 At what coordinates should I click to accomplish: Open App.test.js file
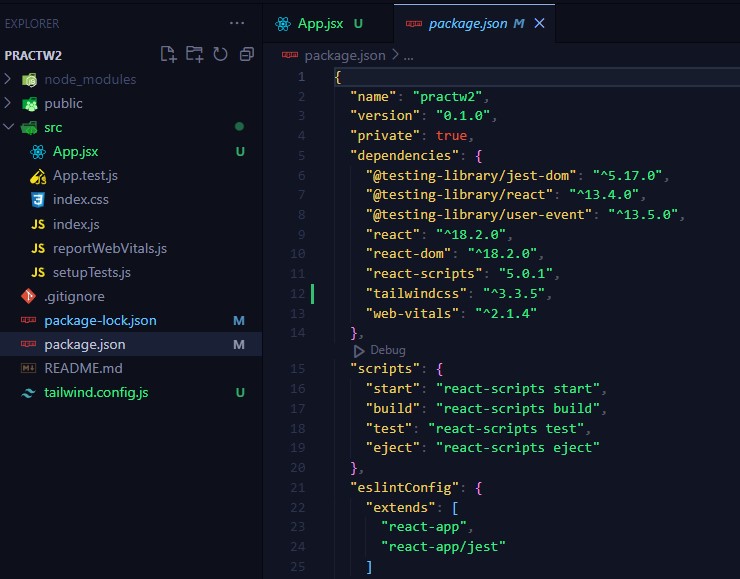pyautogui.click(x=85, y=176)
